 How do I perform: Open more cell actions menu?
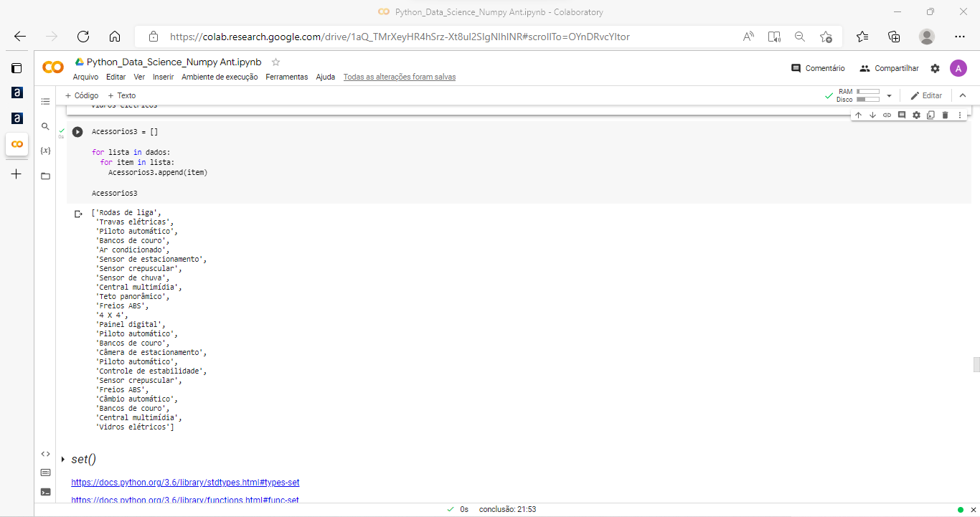pos(960,115)
